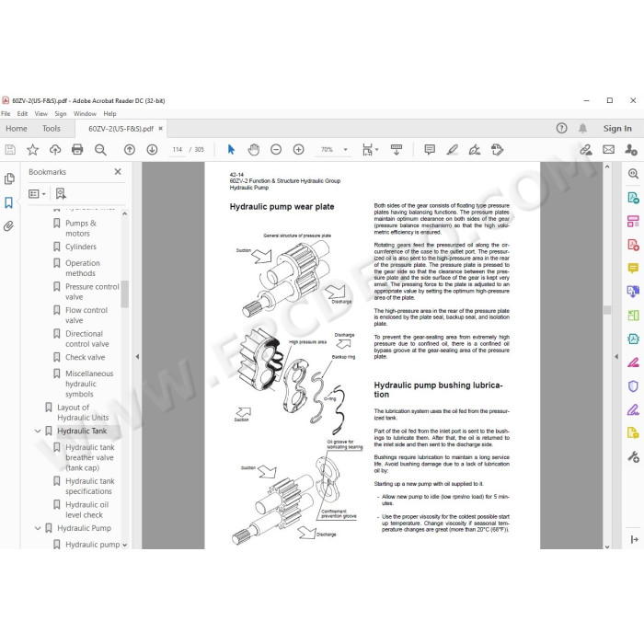The image size is (644, 644).
Task: Open Hydraulic oil level check bookmark
Action: tap(87, 510)
